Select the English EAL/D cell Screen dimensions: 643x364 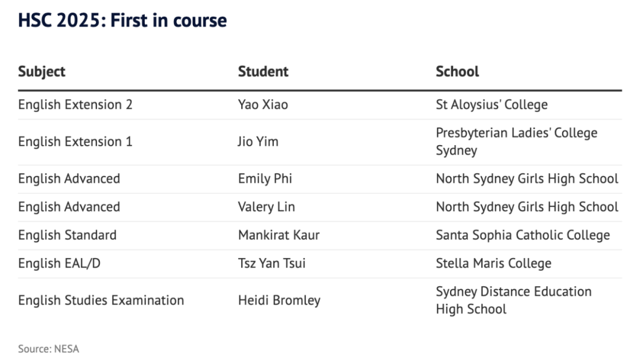pyautogui.click(x=59, y=263)
